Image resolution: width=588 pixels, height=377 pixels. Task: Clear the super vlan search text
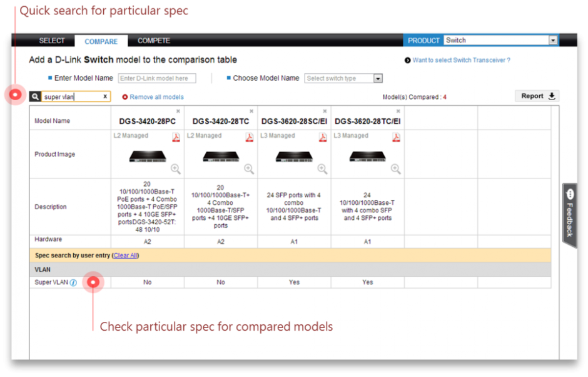pos(105,96)
